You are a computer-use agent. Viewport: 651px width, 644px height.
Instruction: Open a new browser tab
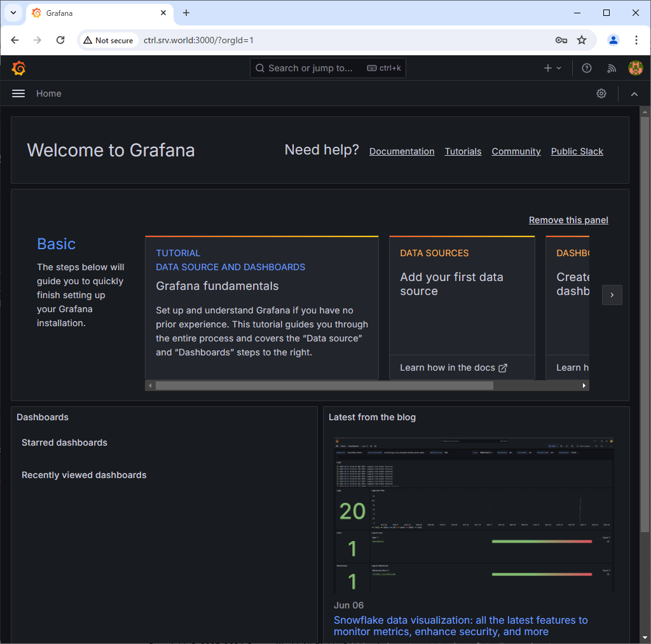186,13
